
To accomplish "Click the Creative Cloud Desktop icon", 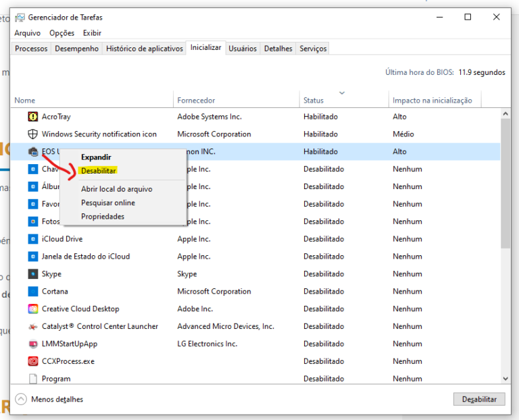I will coord(33,309).
